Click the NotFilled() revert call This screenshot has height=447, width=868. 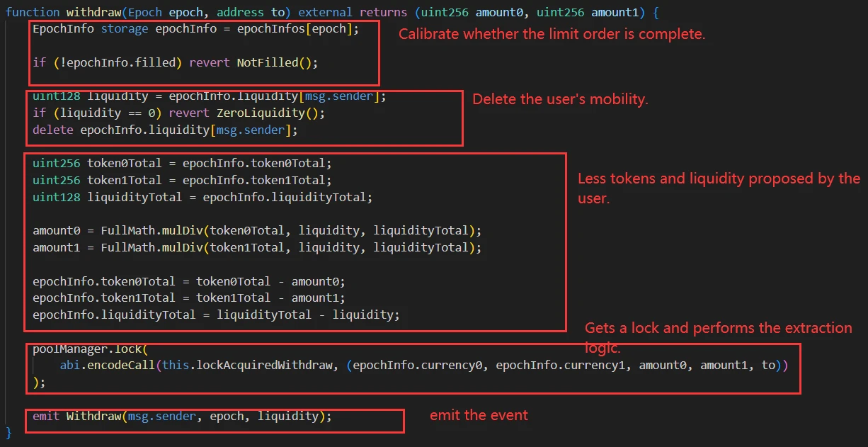[278, 62]
